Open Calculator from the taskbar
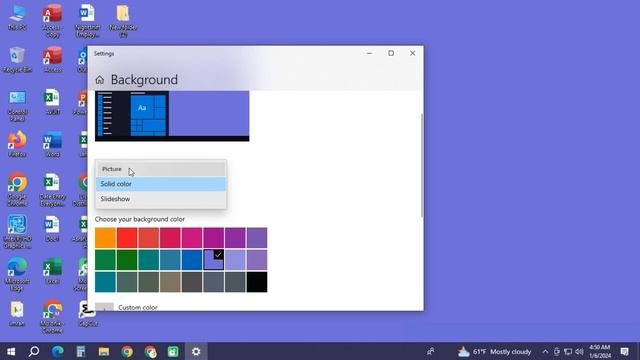Image resolution: width=640 pixels, height=360 pixels. [x=81, y=351]
